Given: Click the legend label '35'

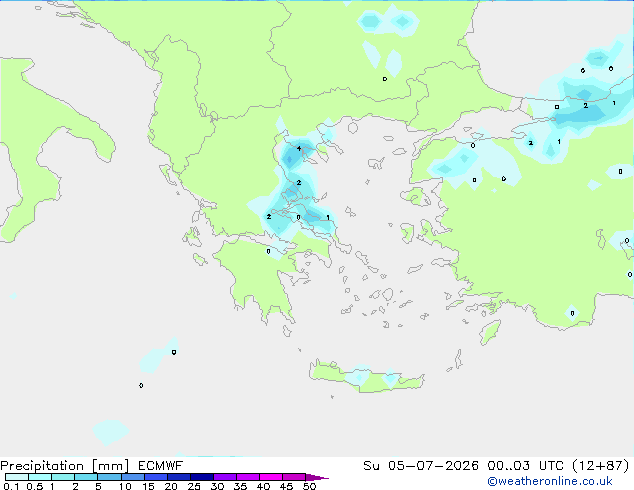Looking at the screenshot, I should tap(240, 486).
